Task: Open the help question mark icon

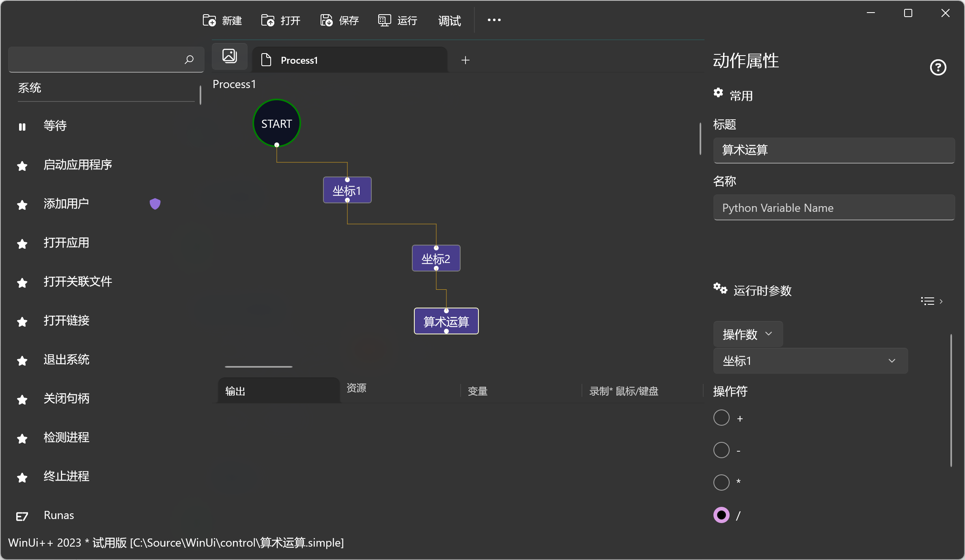Action: pyautogui.click(x=938, y=67)
